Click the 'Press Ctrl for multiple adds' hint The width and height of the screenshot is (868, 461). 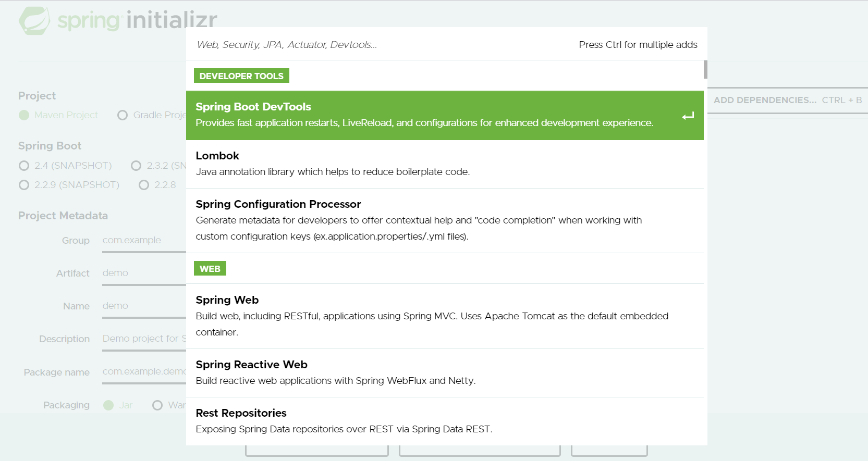(638, 45)
